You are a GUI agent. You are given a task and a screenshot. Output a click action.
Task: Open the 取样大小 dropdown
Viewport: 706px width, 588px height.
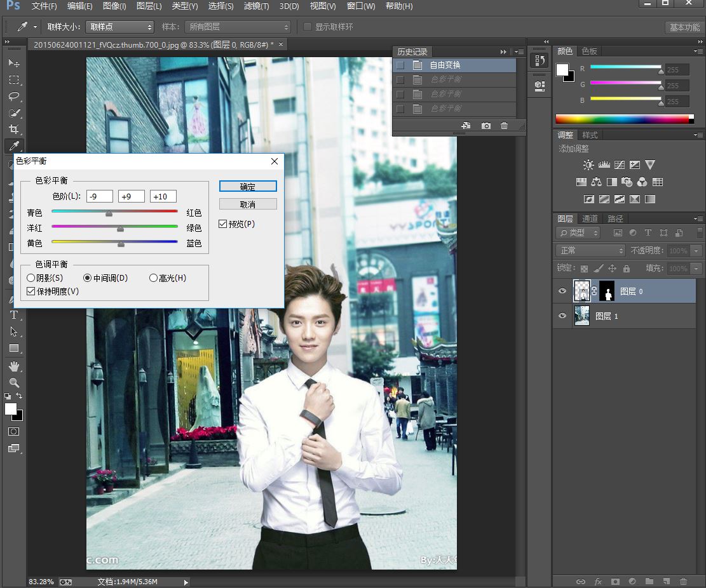point(119,27)
